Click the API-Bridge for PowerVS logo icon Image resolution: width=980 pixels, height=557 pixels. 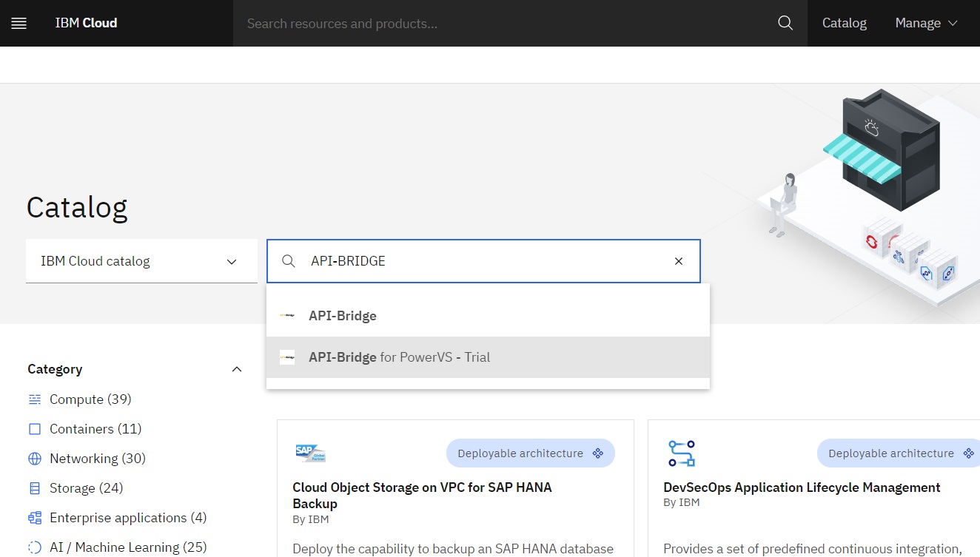pos(287,357)
